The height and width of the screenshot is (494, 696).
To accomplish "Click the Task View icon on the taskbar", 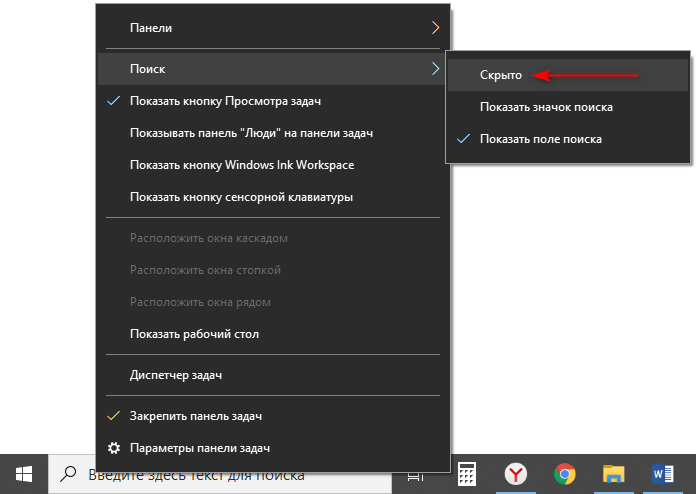I will [x=415, y=477].
